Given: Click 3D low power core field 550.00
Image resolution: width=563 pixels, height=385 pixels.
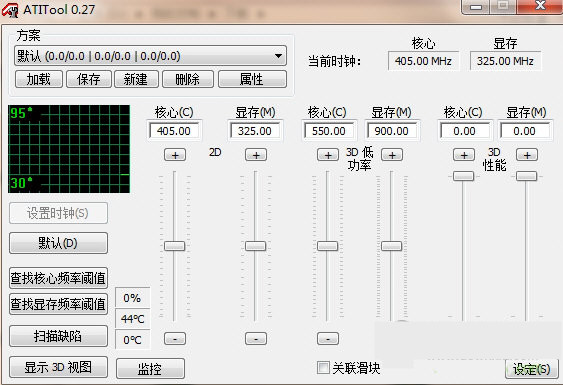Looking at the screenshot, I should tap(329, 131).
